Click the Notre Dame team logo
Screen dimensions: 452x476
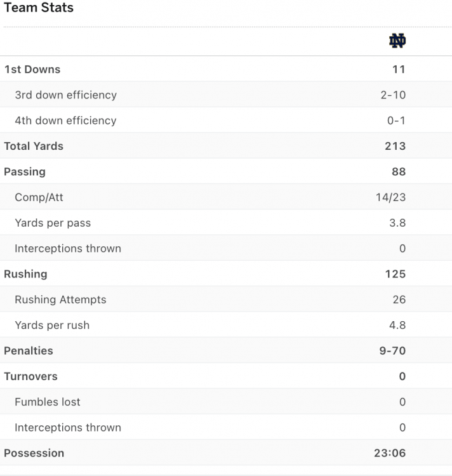pyautogui.click(x=397, y=41)
